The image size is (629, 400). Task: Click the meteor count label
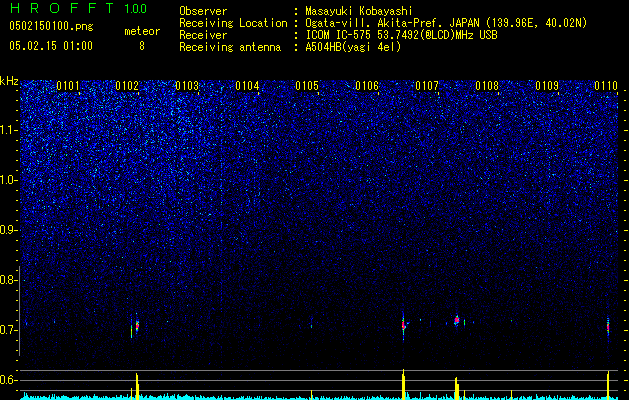(142, 31)
